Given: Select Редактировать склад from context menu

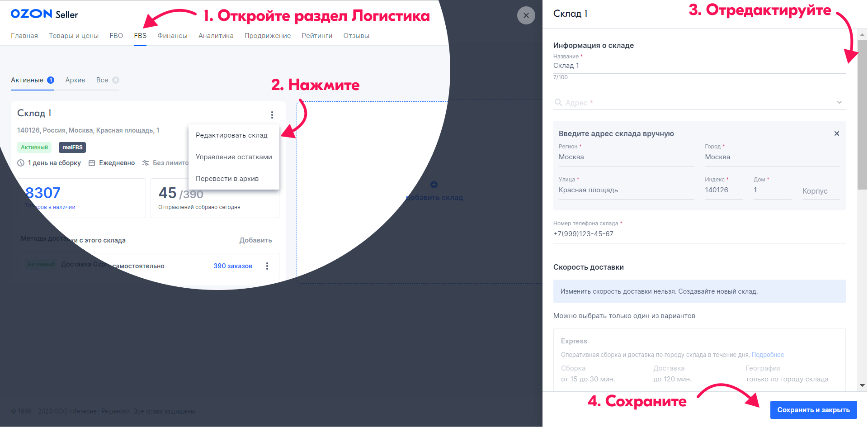Looking at the screenshot, I should pos(231,135).
